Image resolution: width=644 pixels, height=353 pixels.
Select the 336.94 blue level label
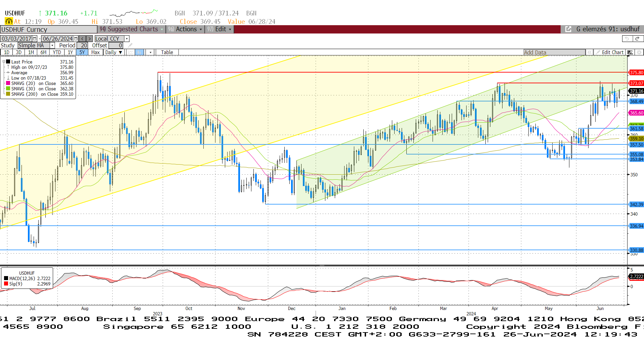coord(636,226)
